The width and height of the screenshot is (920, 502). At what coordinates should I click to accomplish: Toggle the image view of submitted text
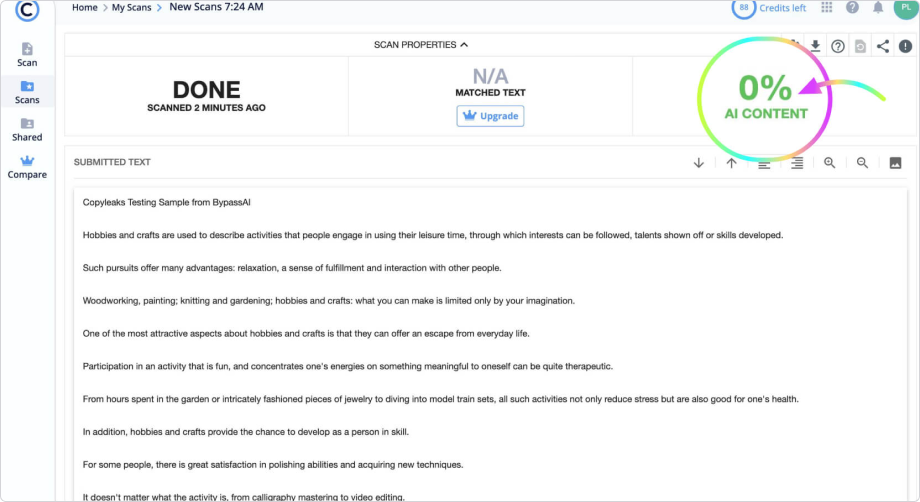[895, 163]
